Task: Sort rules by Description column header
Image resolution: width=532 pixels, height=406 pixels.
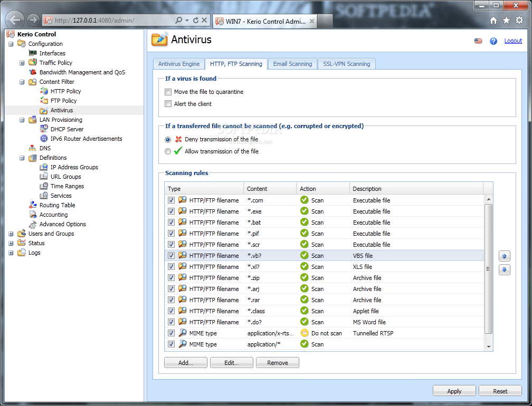Action: coord(416,189)
